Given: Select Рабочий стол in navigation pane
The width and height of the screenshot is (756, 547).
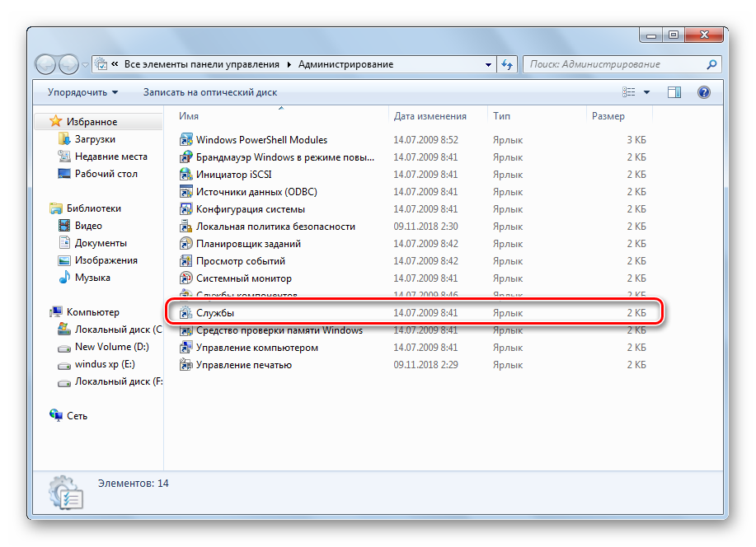Looking at the screenshot, I should coord(106,174).
